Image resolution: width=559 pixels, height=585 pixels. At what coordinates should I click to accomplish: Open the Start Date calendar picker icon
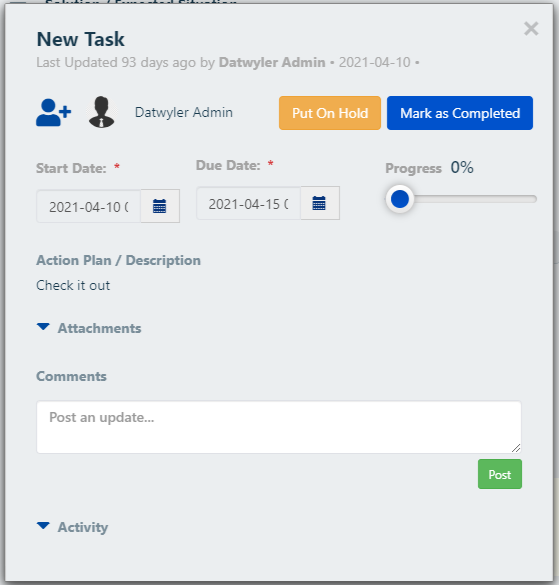[160, 206]
